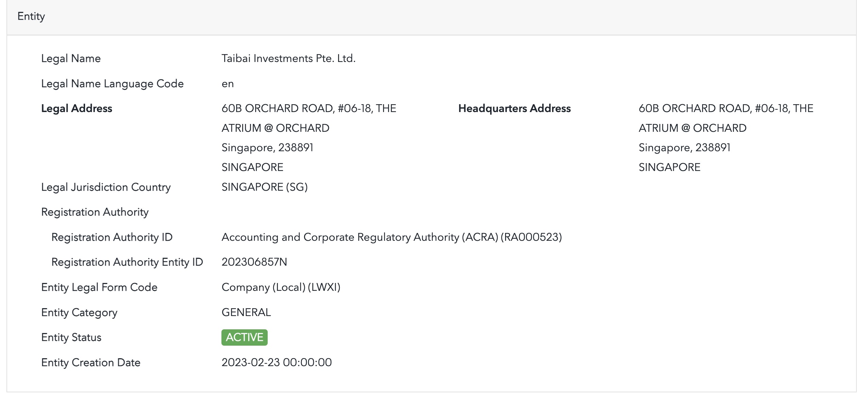Click the Taibai Investments Pte. Ltd. name

(x=288, y=59)
